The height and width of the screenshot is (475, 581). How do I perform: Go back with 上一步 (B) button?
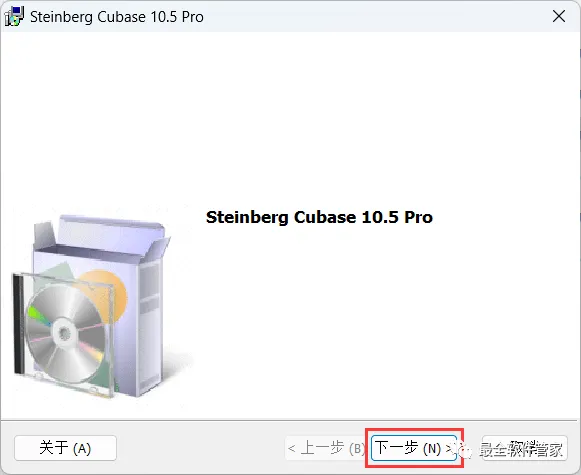(x=326, y=448)
